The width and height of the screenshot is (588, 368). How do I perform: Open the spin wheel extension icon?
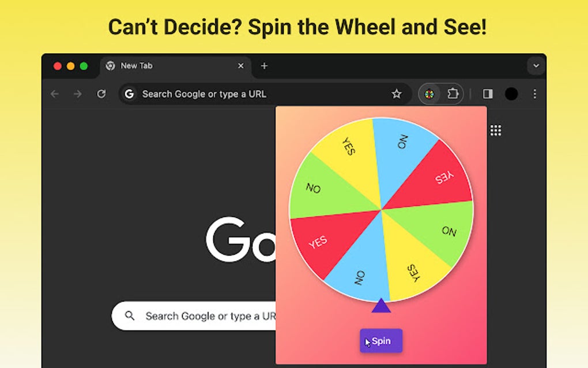click(429, 93)
